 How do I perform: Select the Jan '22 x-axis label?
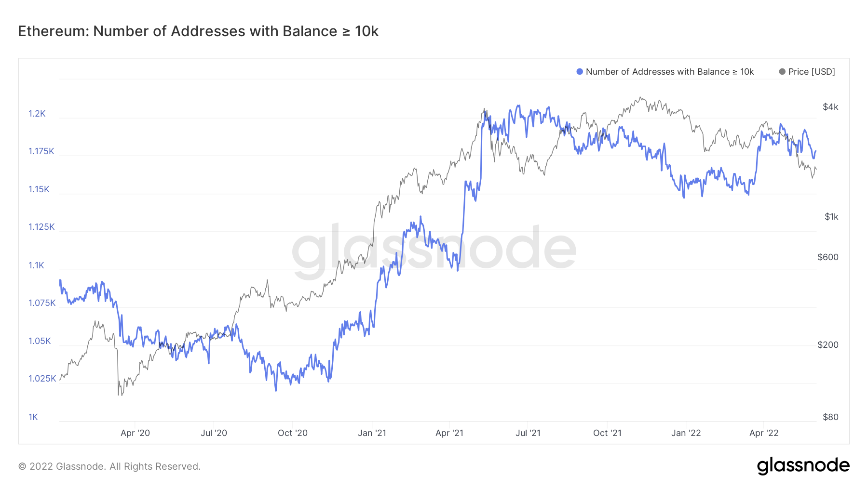686,433
